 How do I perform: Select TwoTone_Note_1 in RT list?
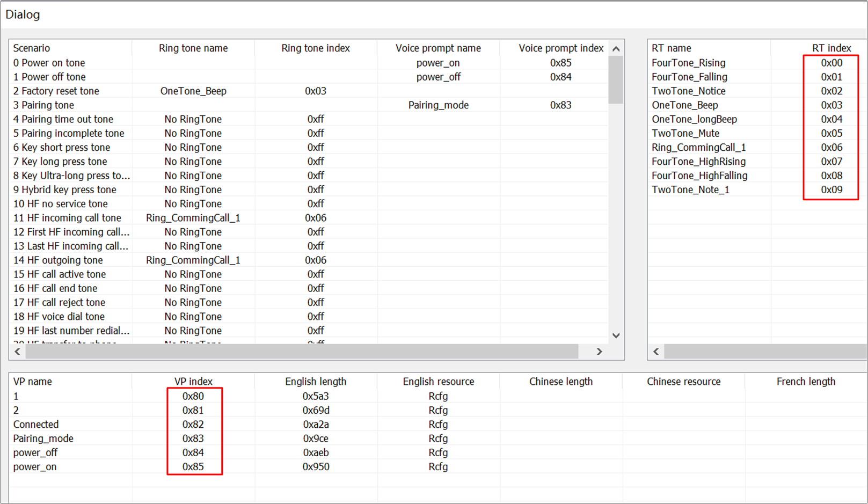tap(691, 189)
